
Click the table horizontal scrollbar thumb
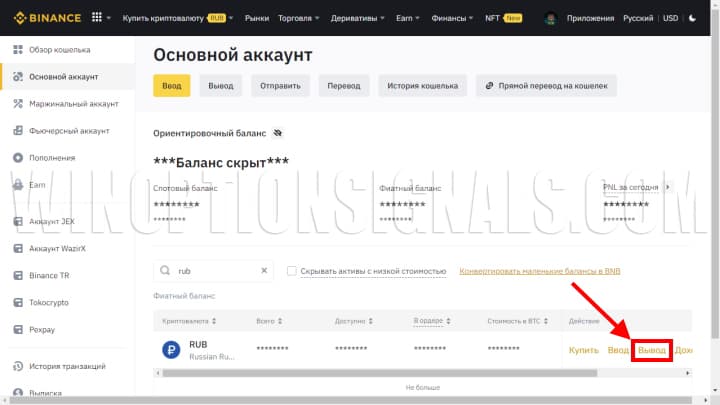pos(380,373)
